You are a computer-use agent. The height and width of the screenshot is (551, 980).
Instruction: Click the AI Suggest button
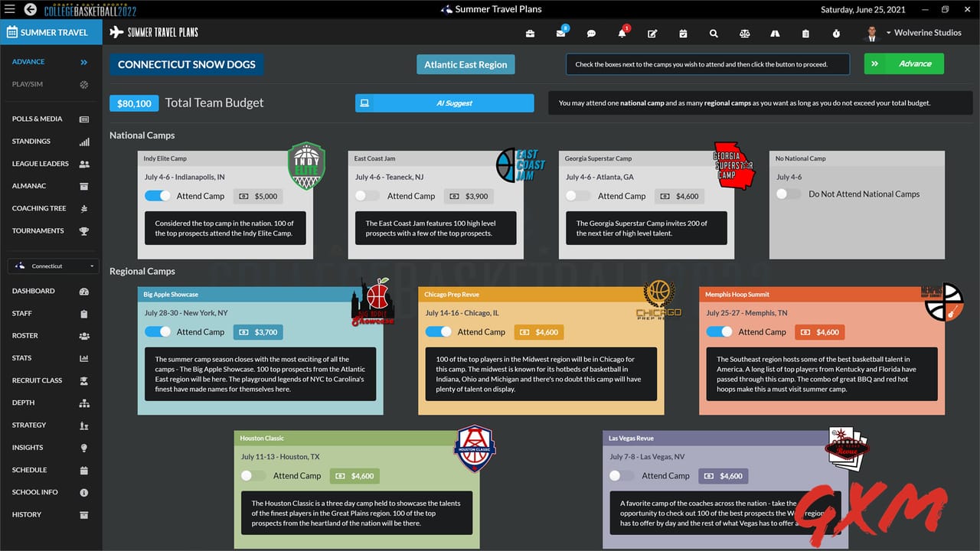pos(444,103)
